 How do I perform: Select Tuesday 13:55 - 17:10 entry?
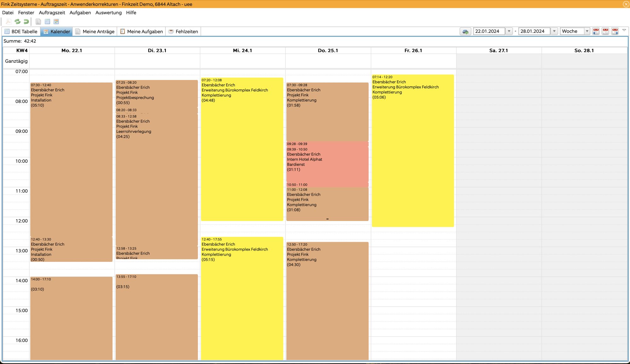[x=157, y=317]
